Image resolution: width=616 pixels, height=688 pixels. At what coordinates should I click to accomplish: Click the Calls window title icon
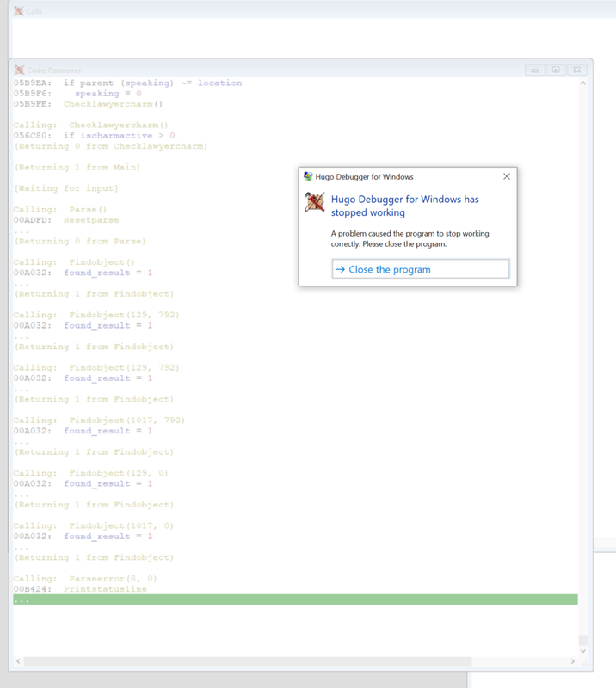(x=18, y=11)
